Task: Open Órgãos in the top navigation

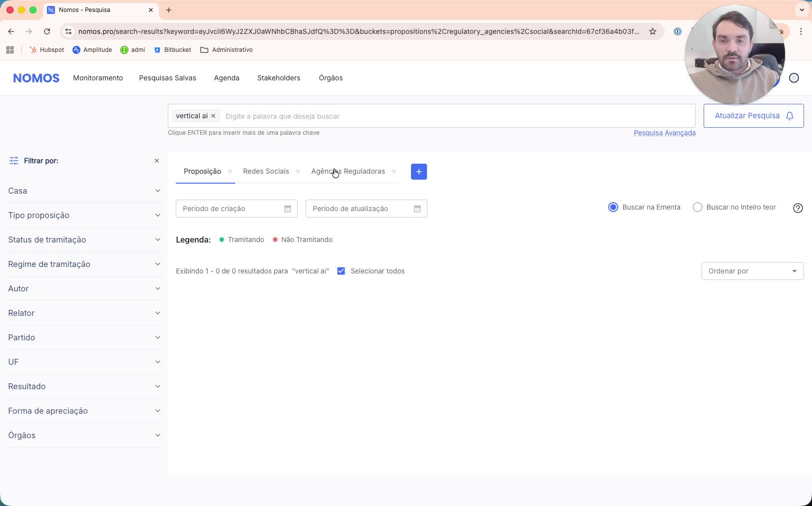Action: pos(331,78)
